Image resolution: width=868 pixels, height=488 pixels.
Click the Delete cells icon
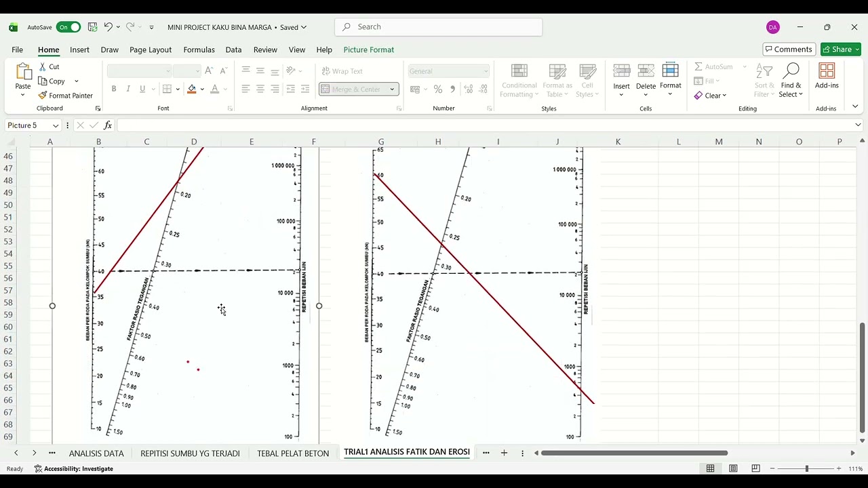[646, 72]
